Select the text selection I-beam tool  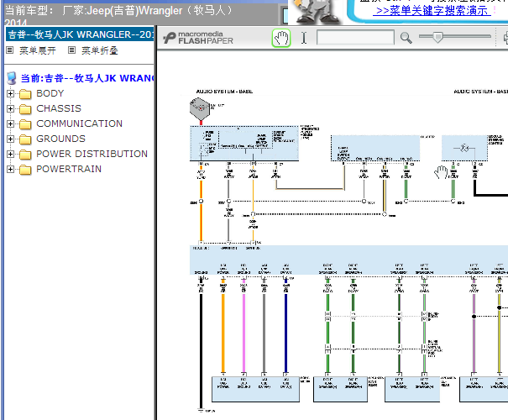pos(304,38)
